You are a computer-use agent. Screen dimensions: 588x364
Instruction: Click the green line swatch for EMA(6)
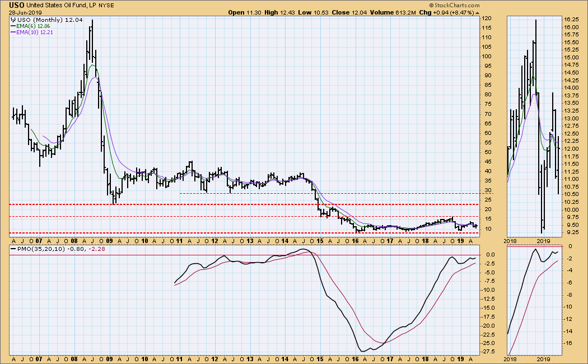click(x=13, y=26)
